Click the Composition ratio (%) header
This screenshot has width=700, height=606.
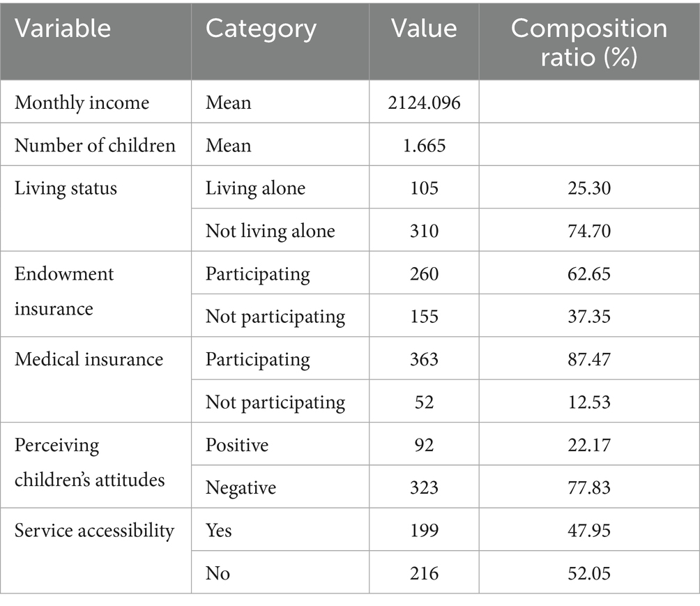[588, 41]
